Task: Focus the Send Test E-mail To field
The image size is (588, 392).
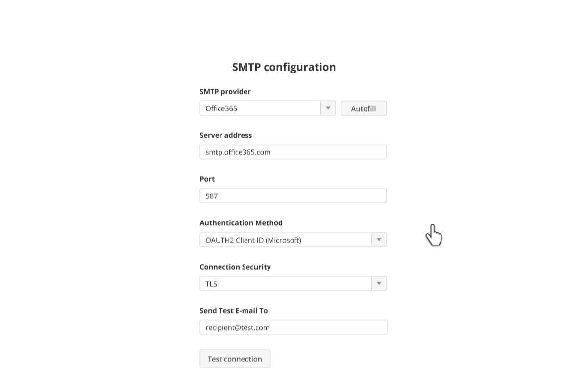Action: (293, 327)
